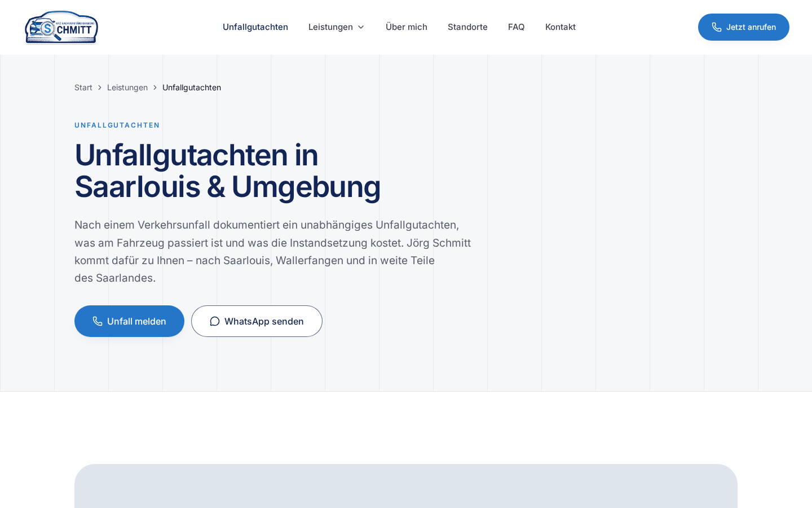The width and height of the screenshot is (812, 508).
Task: Click the Jetzt anrufen button
Action: (x=744, y=27)
